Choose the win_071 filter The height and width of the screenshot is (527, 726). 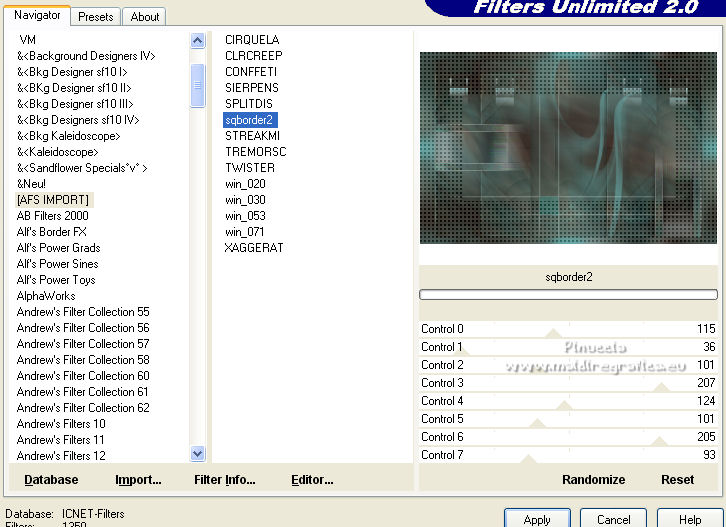244,232
